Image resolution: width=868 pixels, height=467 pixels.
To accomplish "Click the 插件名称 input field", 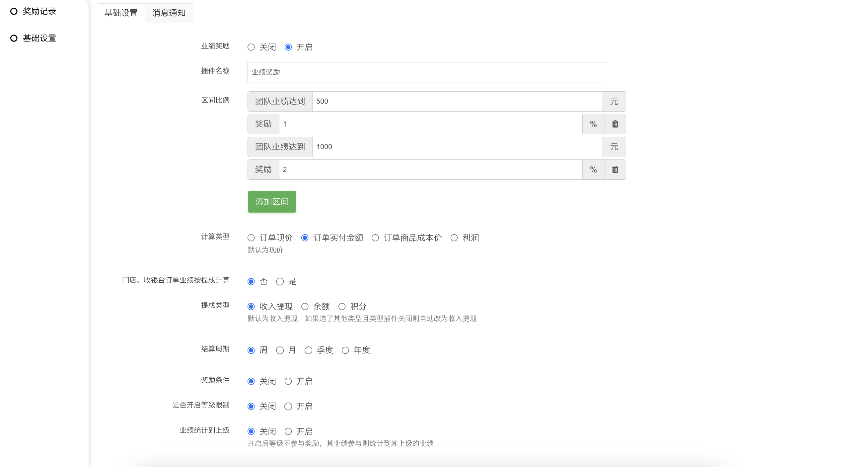I will click(427, 72).
